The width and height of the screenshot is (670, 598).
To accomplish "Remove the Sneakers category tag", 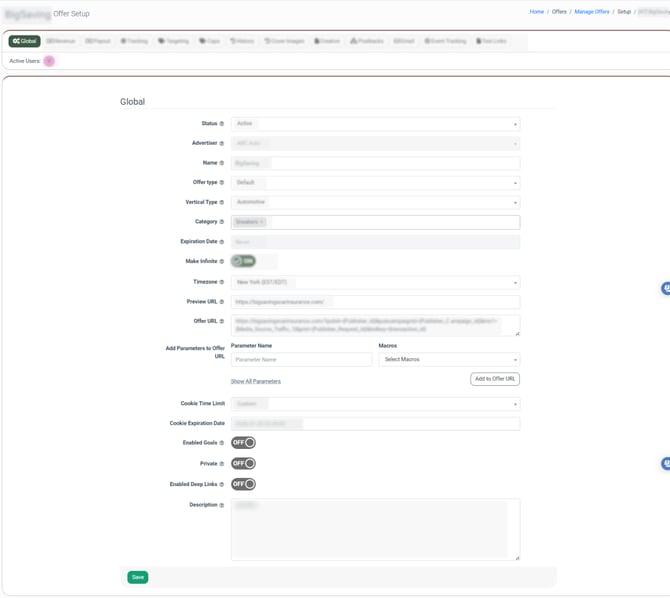I will coord(262,222).
